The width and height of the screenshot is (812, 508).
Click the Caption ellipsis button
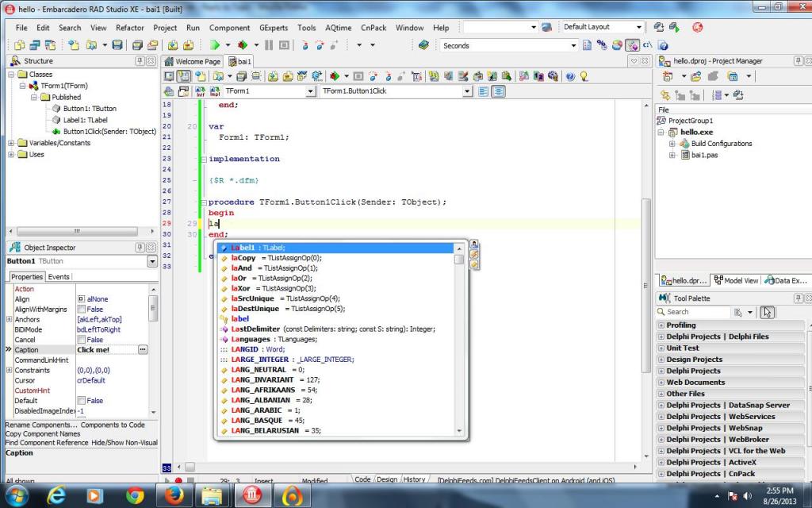point(143,349)
